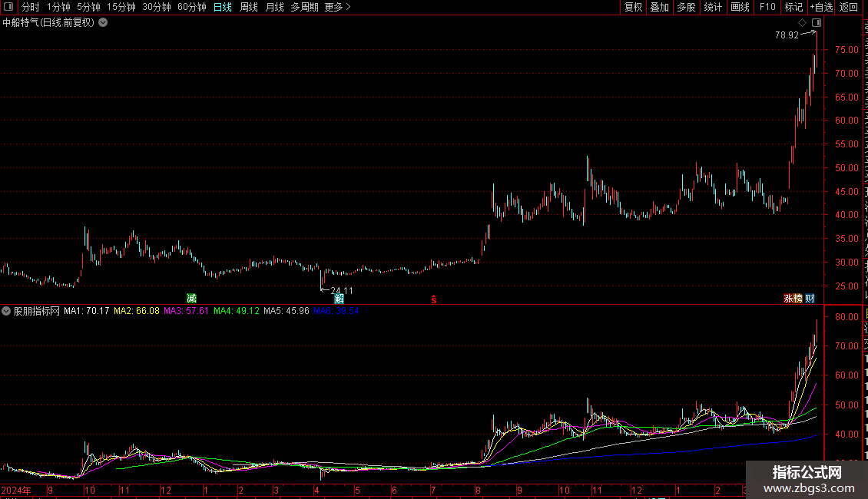Switch to 60分钟 period
This screenshot has height=499, width=868.
[191, 7]
